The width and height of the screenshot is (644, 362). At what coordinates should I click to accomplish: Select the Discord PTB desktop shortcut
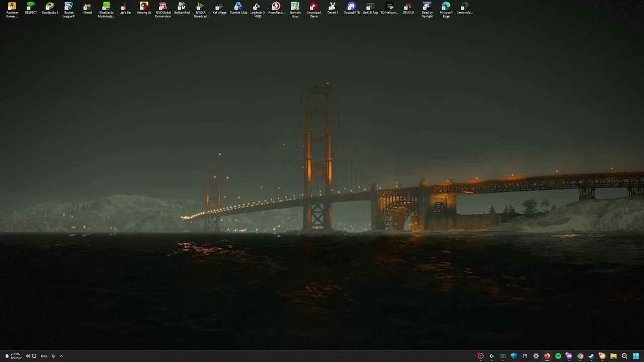(x=352, y=9)
